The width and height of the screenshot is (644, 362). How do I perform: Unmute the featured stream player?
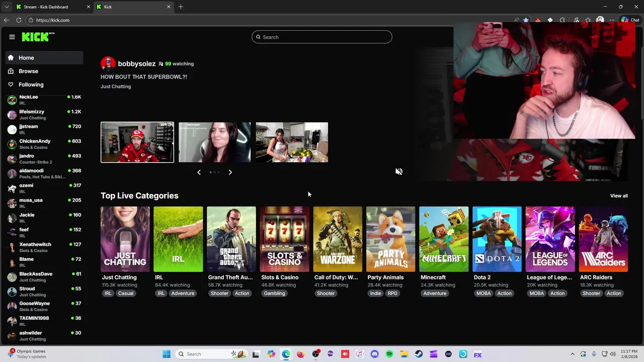(399, 171)
